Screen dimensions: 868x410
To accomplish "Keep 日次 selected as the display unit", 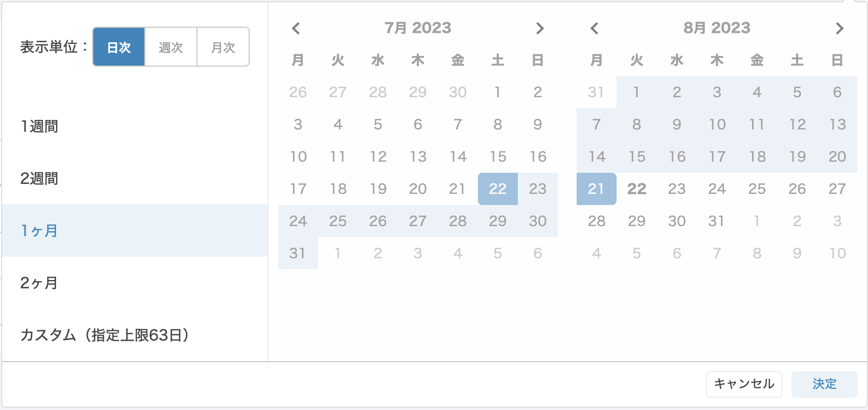I will (119, 47).
